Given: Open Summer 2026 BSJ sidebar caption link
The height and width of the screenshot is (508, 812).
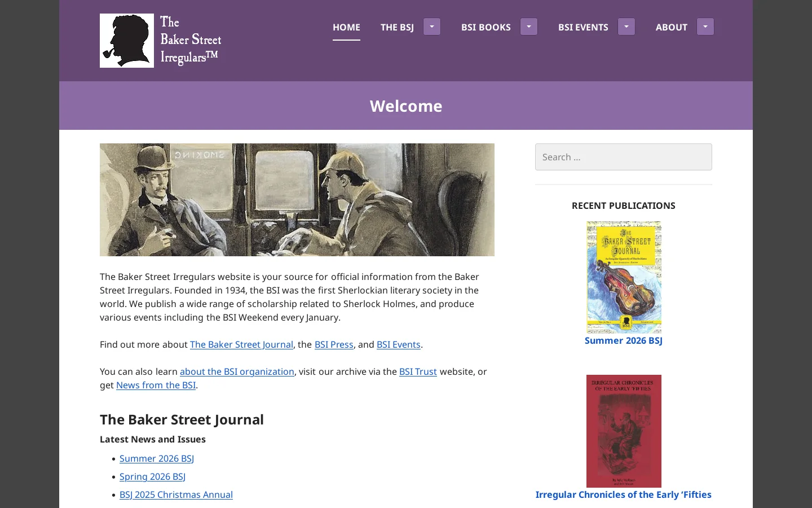Looking at the screenshot, I should (x=624, y=340).
